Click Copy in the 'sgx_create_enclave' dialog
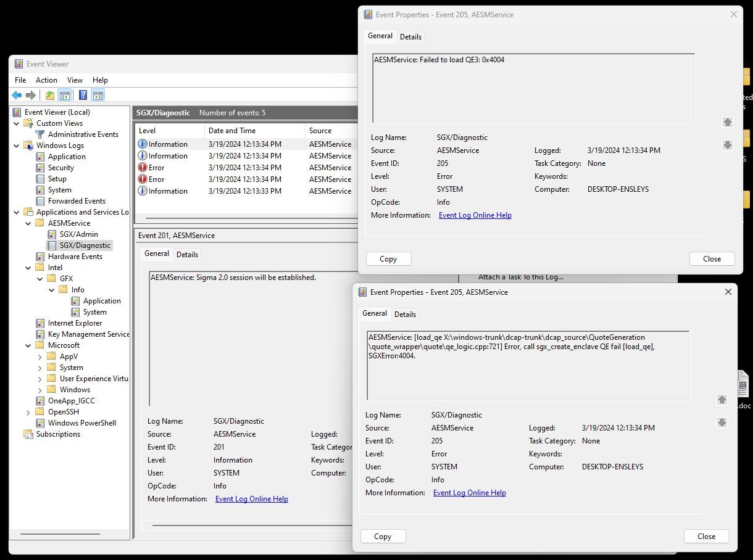The height and width of the screenshot is (560, 753). (x=383, y=537)
